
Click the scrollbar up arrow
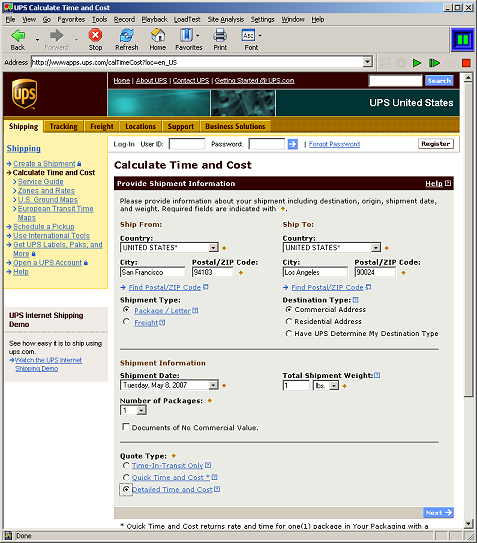coord(468,78)
